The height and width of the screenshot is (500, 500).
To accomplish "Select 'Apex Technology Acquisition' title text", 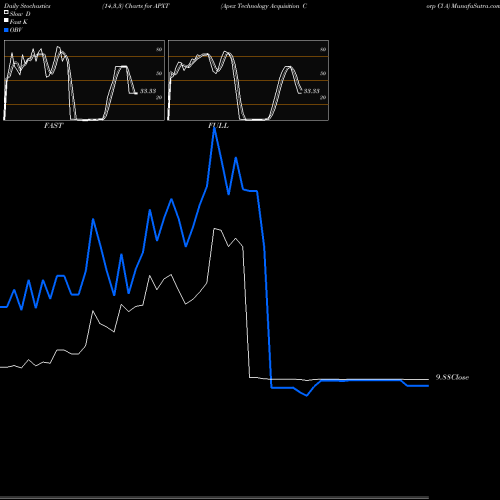I will [x=260, y=6].
